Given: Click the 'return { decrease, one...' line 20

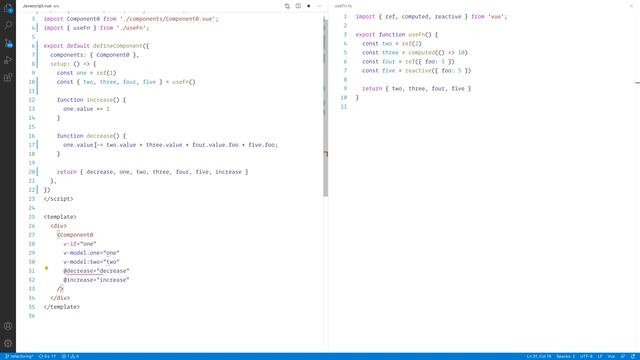Looking at the screenshot, I should coord(152,172).
